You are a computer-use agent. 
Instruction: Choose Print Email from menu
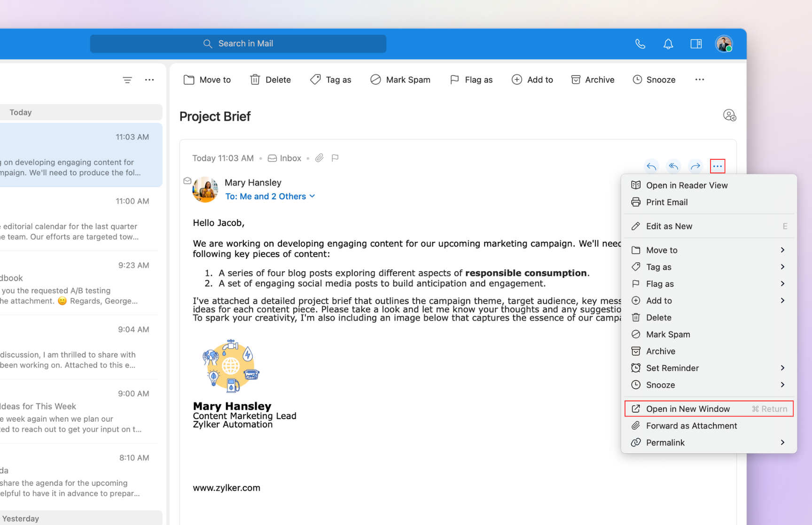pyautogui.click(x=709, y=202)
